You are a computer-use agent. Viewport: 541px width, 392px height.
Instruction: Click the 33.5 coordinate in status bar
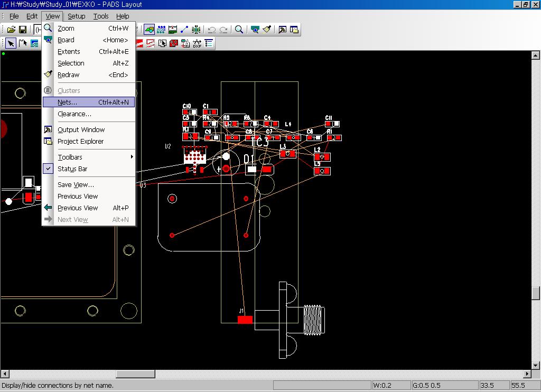click(x=494, y=386)
